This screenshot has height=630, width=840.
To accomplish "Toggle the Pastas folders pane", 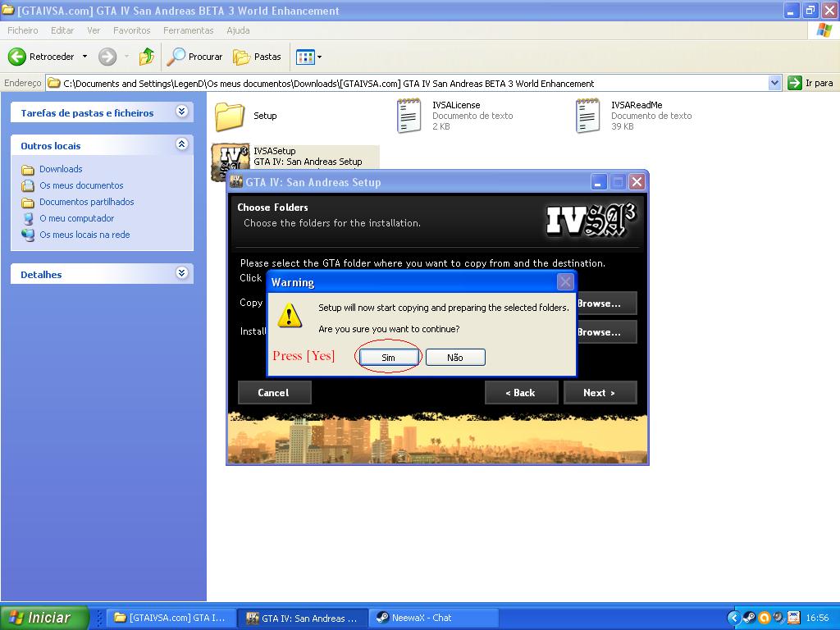I will [257, 57].
